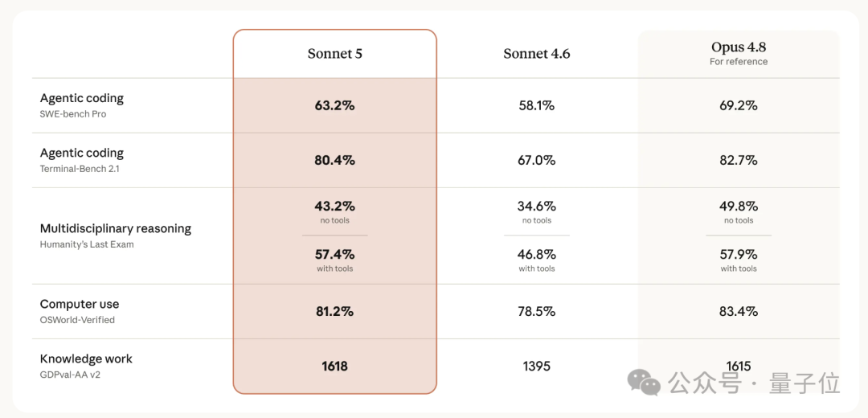868x418 pixels.
Task: Click the Opus 4.8 column header
Action: click(x=739, y=47)
